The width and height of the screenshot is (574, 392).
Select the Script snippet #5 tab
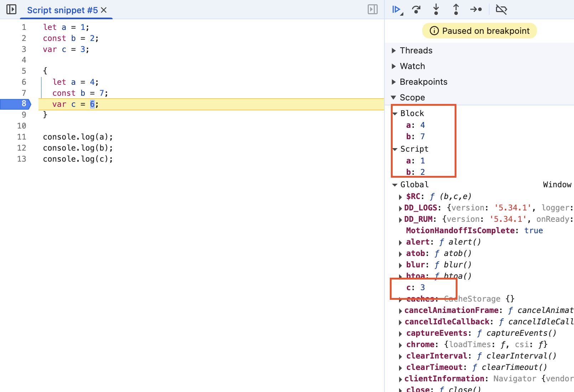coord(62,10)
